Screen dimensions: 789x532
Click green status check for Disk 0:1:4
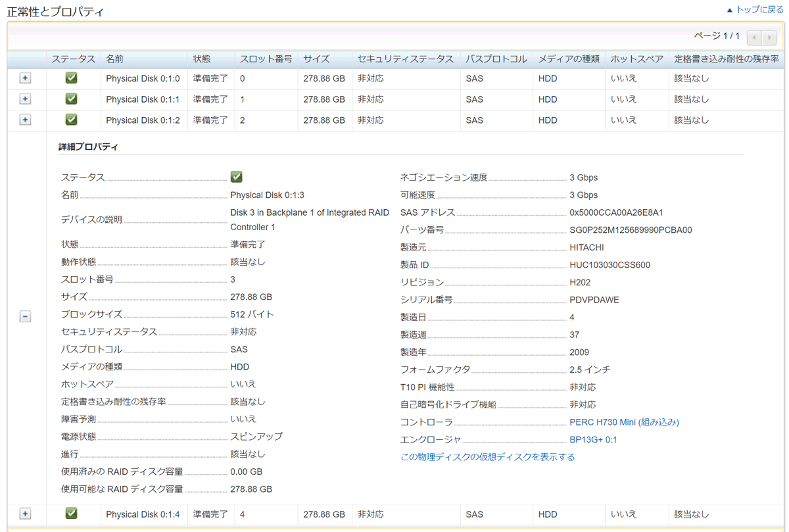click(x=72, y=514)
